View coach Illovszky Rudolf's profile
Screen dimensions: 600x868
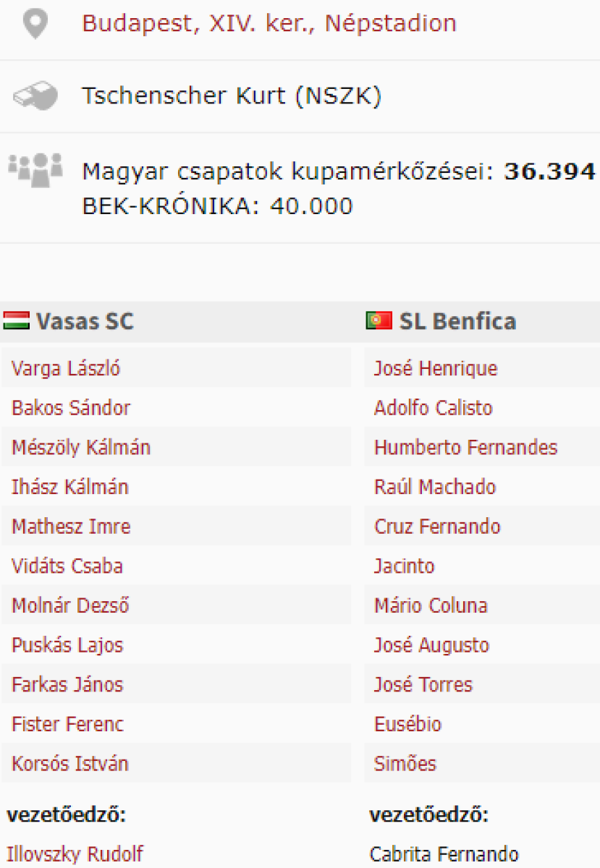[x=75, y=854]
